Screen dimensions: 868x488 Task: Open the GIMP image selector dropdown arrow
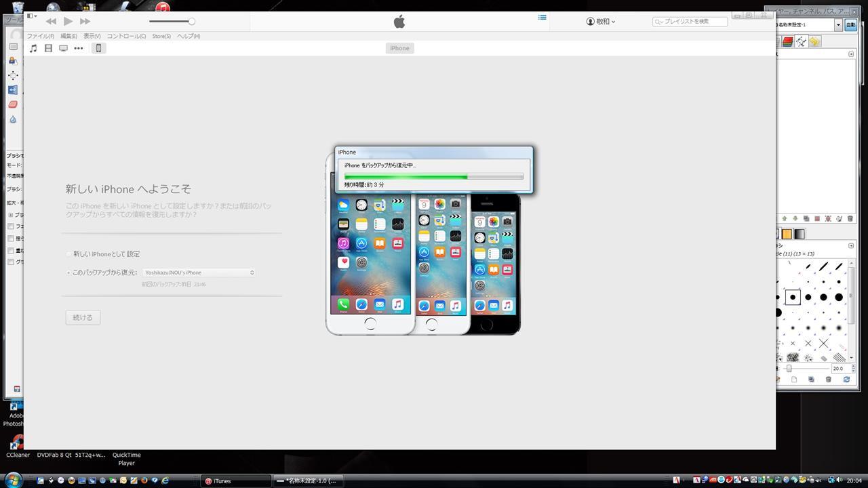(838, 25)
